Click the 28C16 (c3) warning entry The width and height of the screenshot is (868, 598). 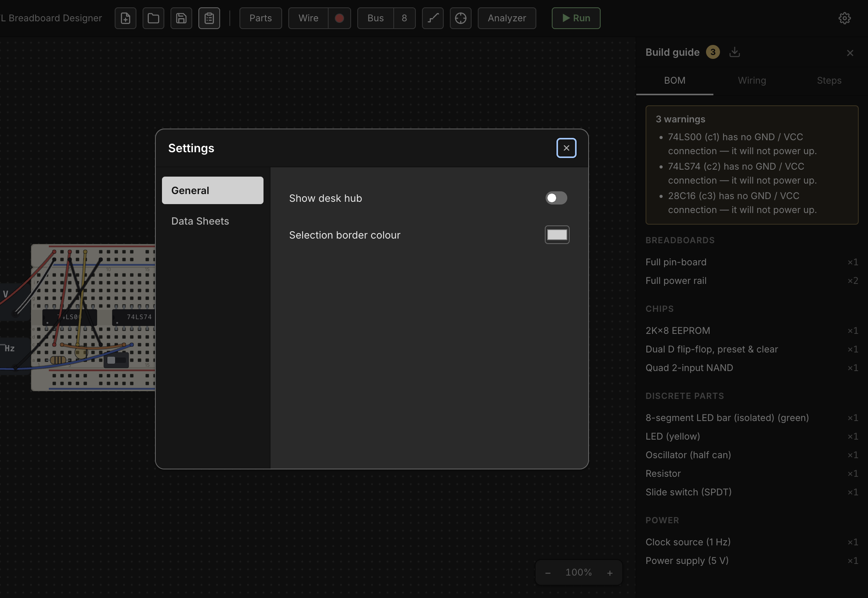742,203
